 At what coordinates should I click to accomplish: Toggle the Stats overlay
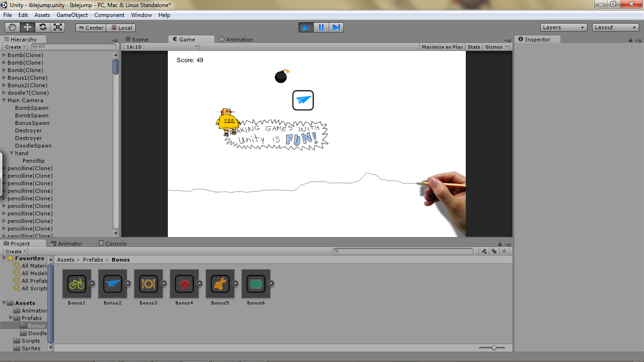[474, 47]
